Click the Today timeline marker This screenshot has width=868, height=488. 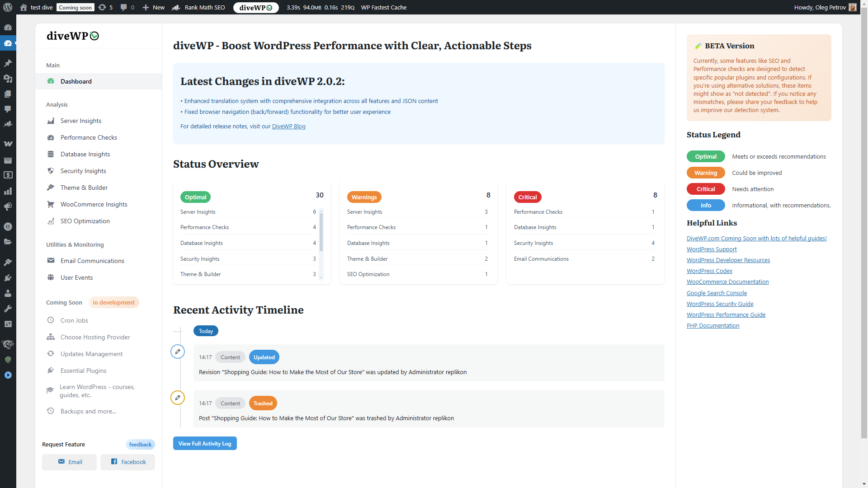(x=206, y=331)
